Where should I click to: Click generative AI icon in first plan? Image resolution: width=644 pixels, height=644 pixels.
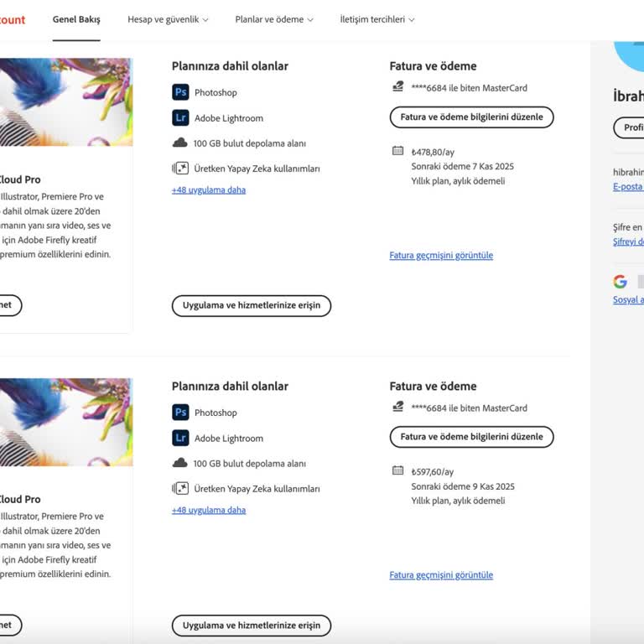pos(180,168)
